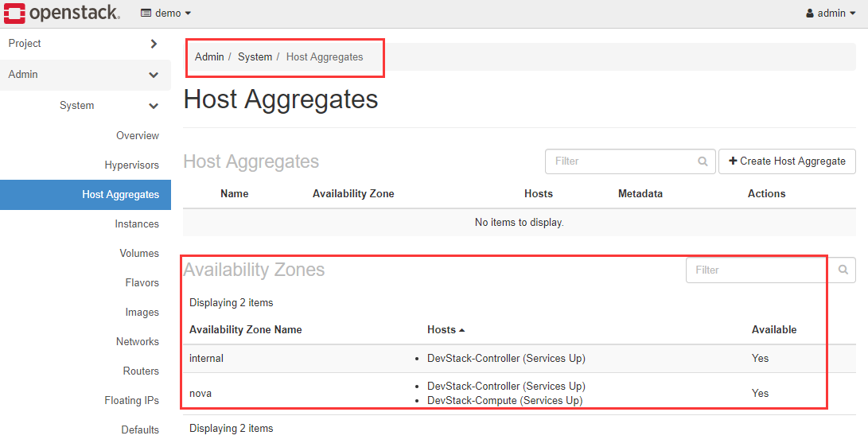This screenshot has height=447, width=868.
Task: Click Create Host Aggregate button
Action: 787,161
